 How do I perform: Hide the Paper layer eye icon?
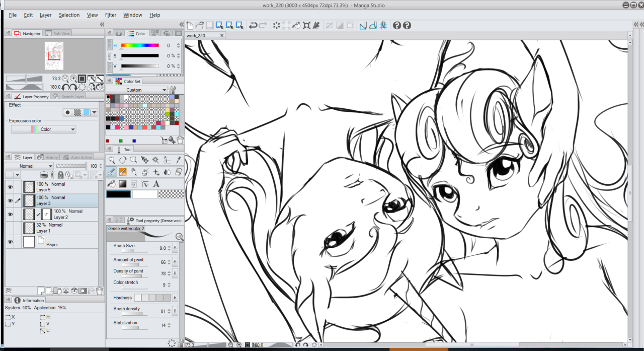click(10, 242)
